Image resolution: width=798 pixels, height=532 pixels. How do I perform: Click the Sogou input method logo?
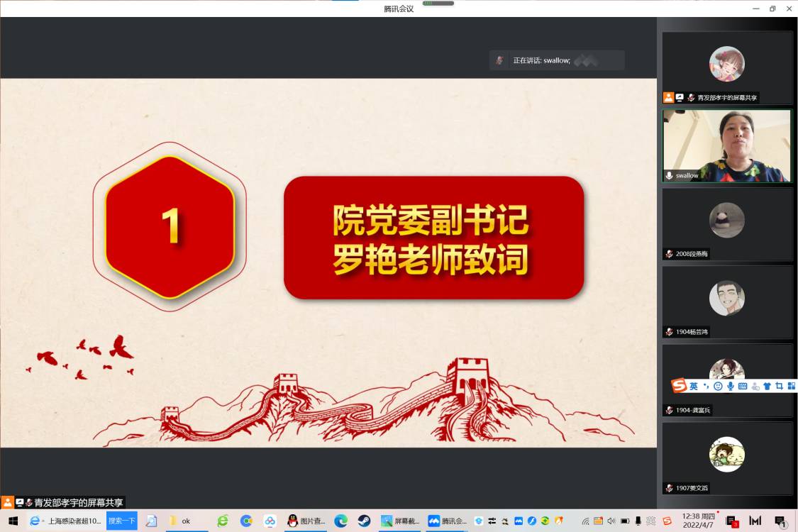coord(680,386)
